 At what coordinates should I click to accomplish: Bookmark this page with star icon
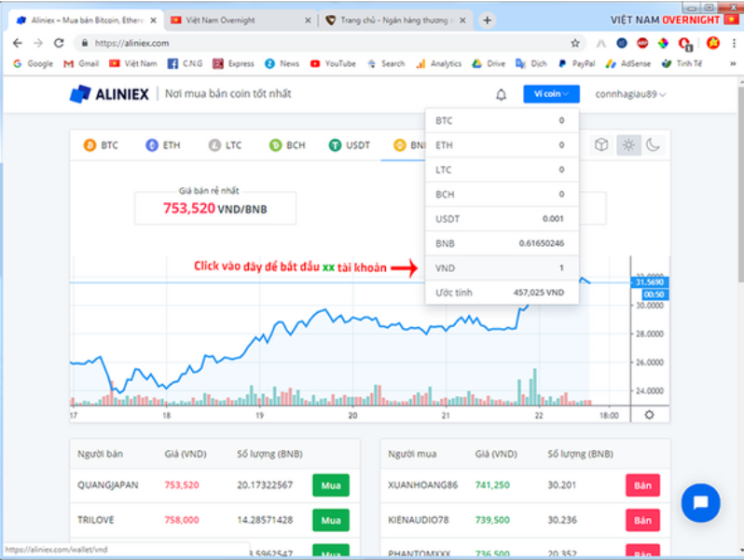coord(575,43)
